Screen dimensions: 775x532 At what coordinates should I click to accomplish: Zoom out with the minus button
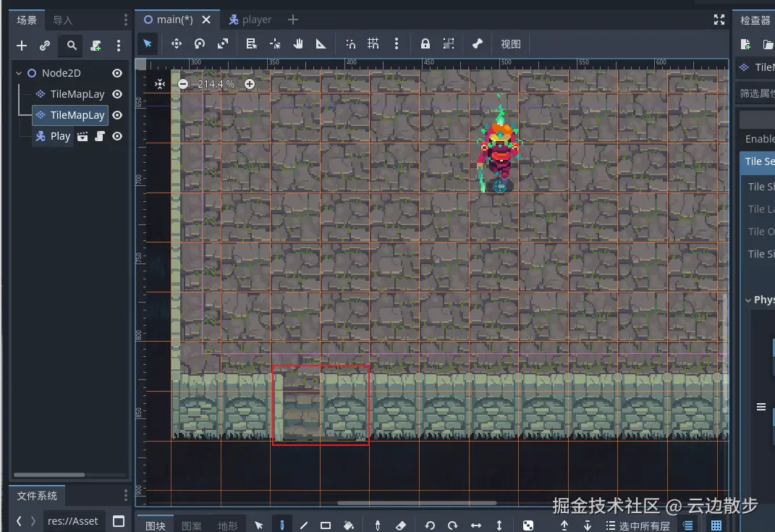point(183,84)
